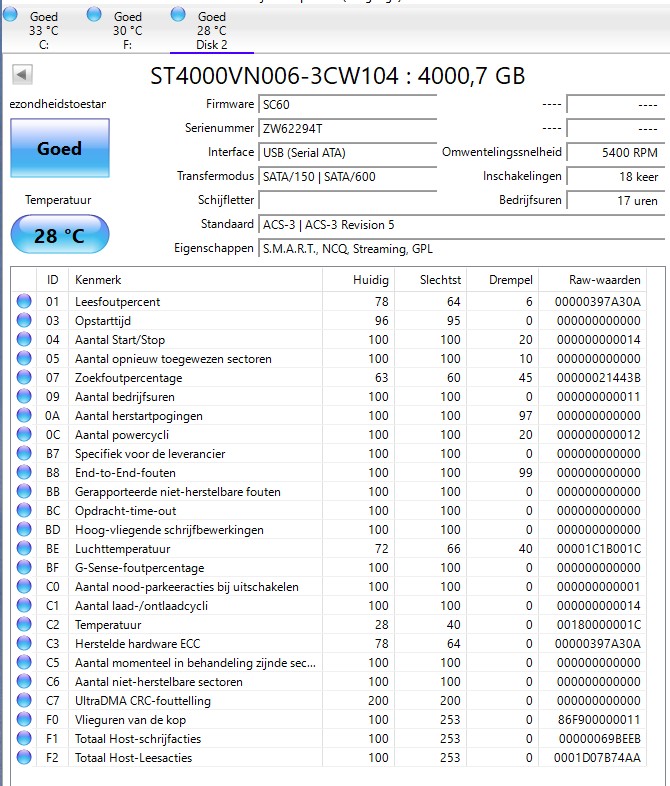Click the Huidig column header

(x=358, y=280)
